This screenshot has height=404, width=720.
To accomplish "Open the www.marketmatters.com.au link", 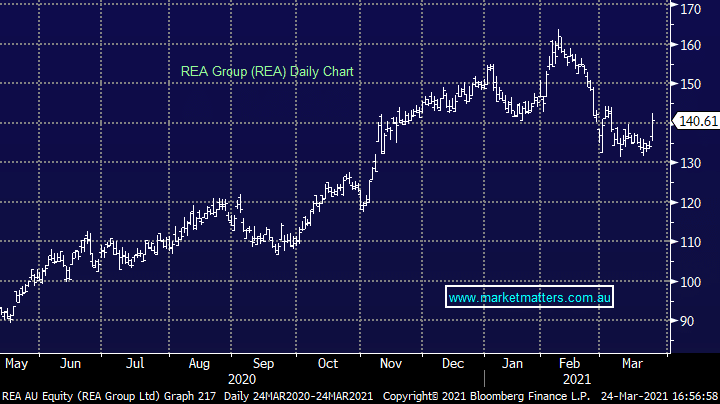I will pyautogui.click(x=530, y=298).
